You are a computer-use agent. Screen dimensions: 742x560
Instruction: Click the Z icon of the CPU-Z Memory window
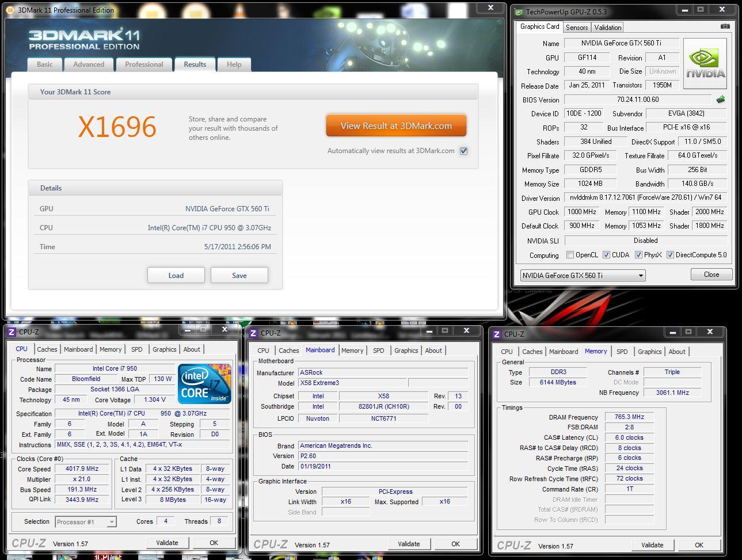(x=496, y=334)
